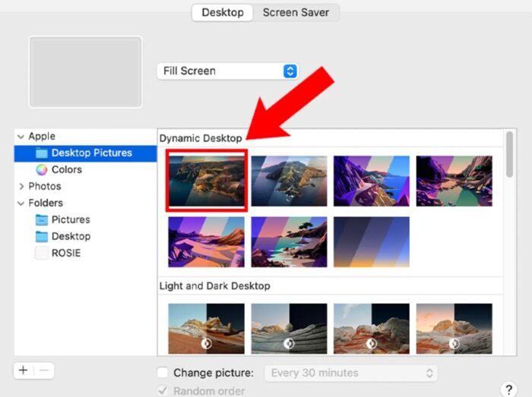This screenshot has height=397, width=532.
Task: Click the ROSIE folder icon
Action: [x=42, y=253]
